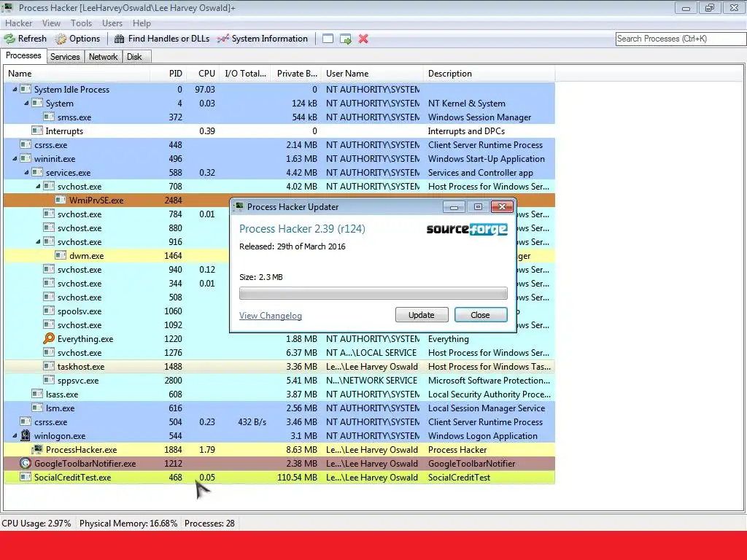The image size is (747, 560).
Task: Collapse the System Idle Process tree
Action: (x=15, y=90)
